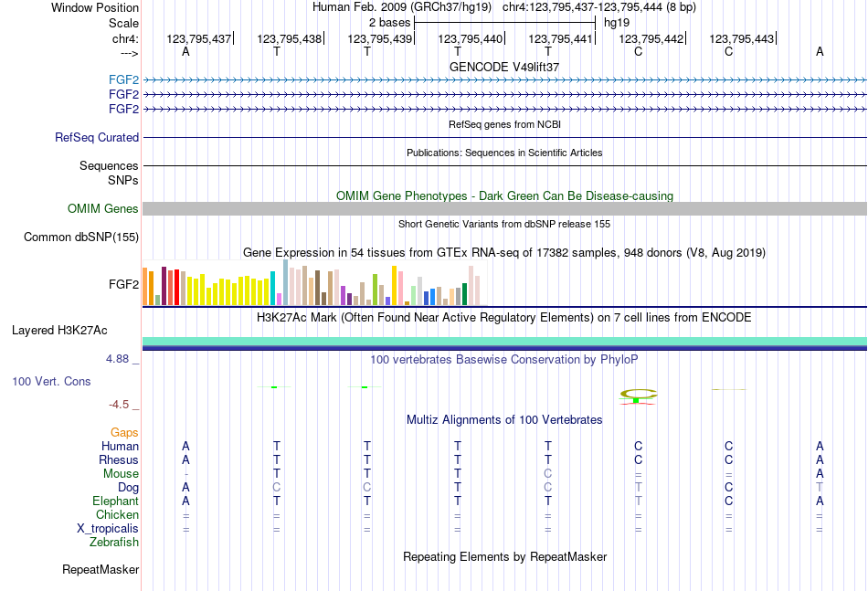
Task: Select the Zebrafish species row label
Action: [114, 542]
